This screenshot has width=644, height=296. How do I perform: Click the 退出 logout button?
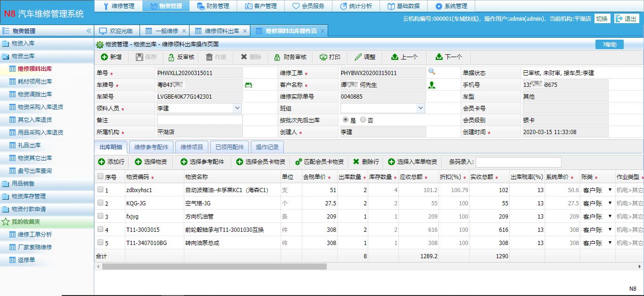(x=627, y=18)
